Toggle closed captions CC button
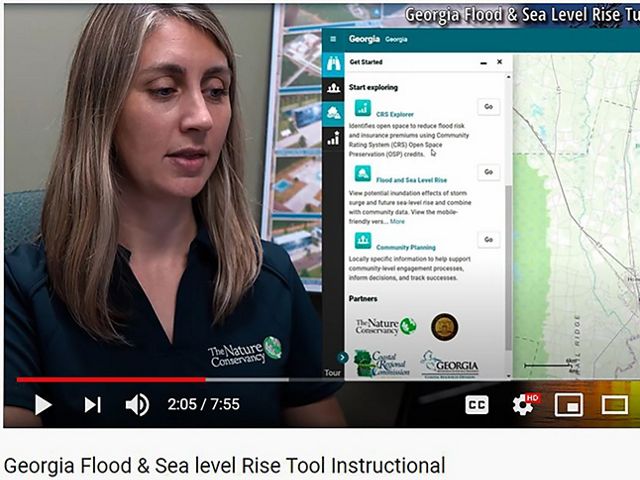 [477, 405]
